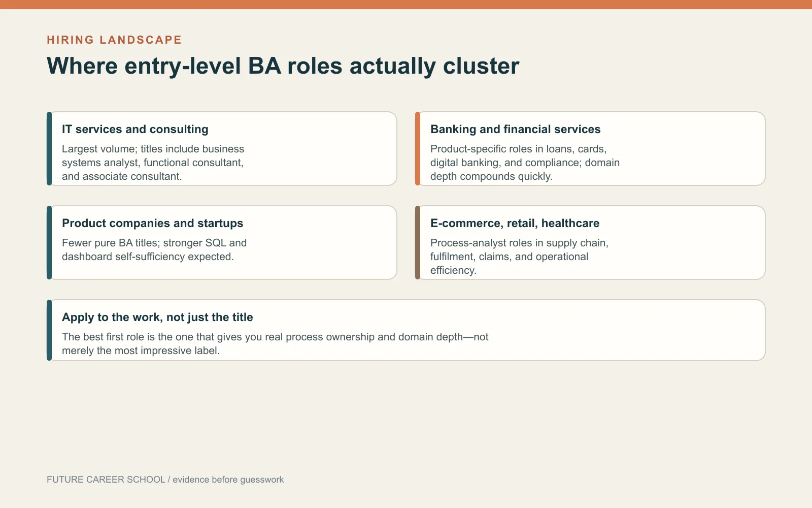
Task: Click the 'Process-analyst roles in supply chain' description
Action: (519, 257)
